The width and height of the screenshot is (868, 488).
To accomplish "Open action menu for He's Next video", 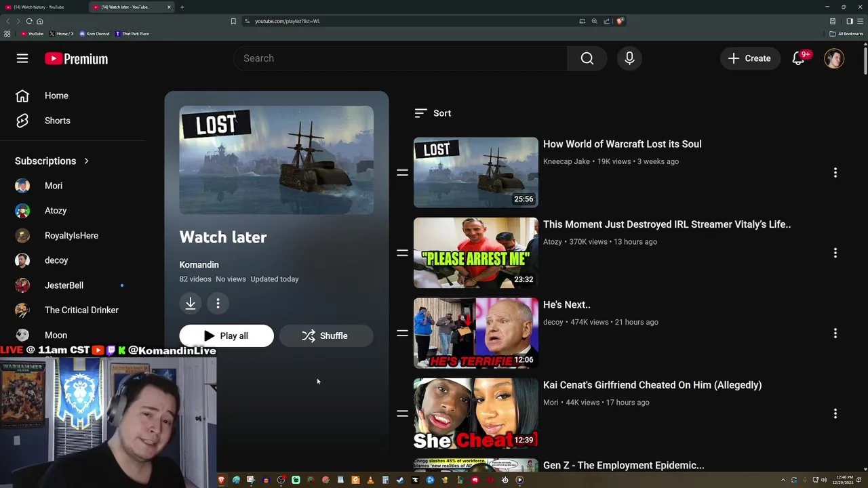I will [x=835, y=333].
